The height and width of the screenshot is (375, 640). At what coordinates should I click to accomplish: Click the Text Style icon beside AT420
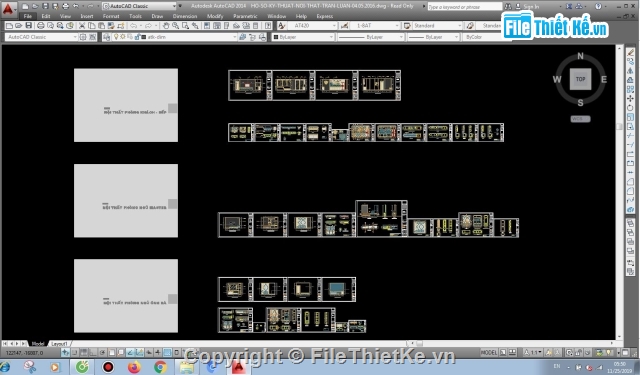tap(282, 25)
